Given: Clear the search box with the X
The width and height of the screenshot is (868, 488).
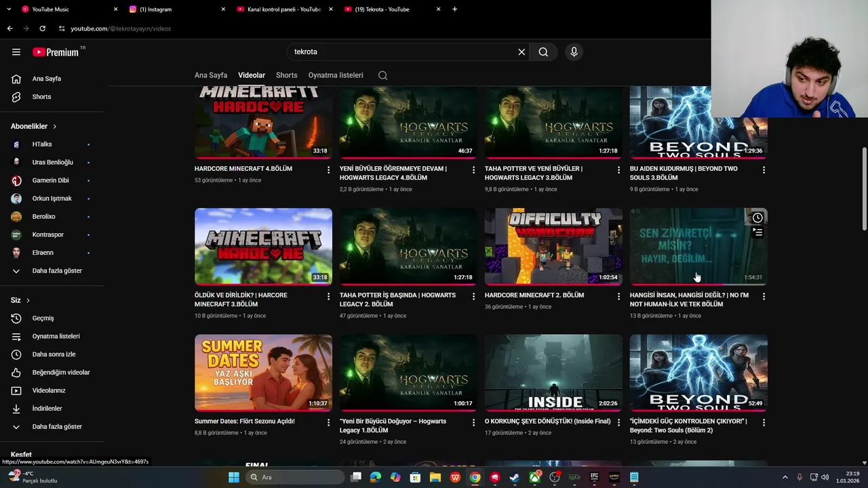Looking at the screenshot, I should [x=521, y=52].
